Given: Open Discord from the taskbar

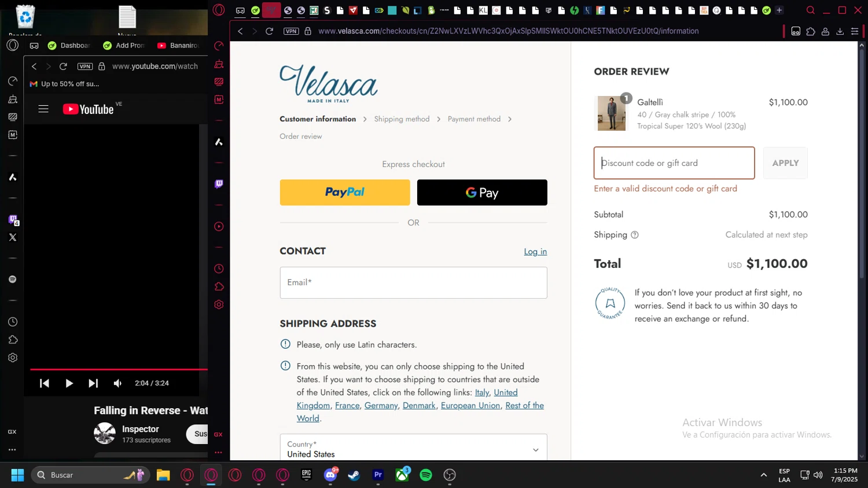Looking at the screenshot, I should pyautogui.click(x=330, y=475).
